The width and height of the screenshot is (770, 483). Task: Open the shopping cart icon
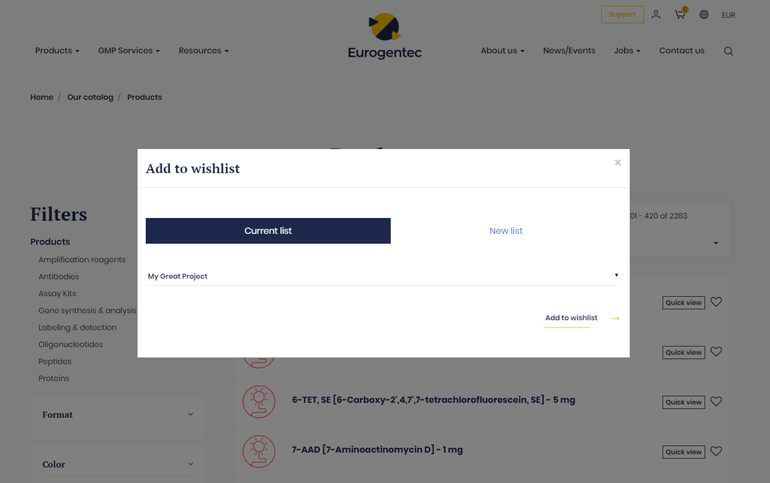[x=680, y=15]
